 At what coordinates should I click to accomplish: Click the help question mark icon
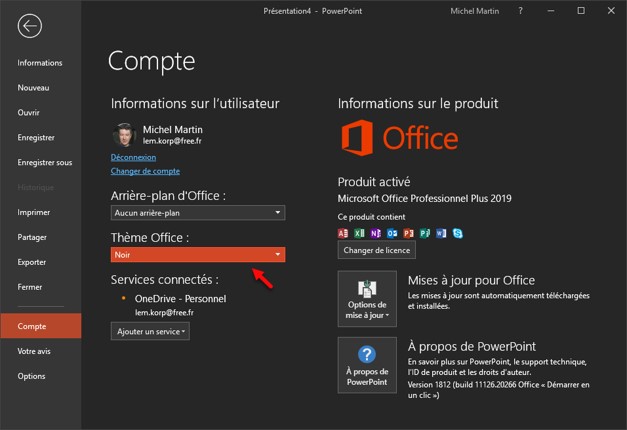(x=520, y=12)
